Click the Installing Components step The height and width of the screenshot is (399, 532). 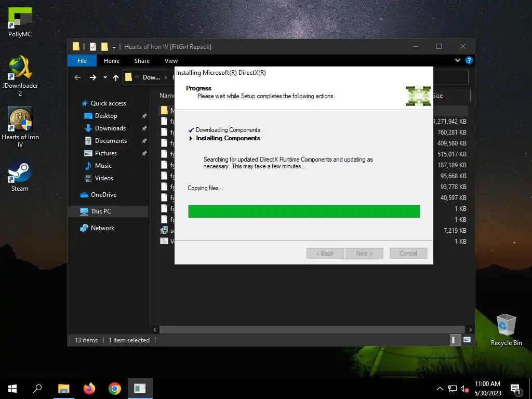point(228,138)
